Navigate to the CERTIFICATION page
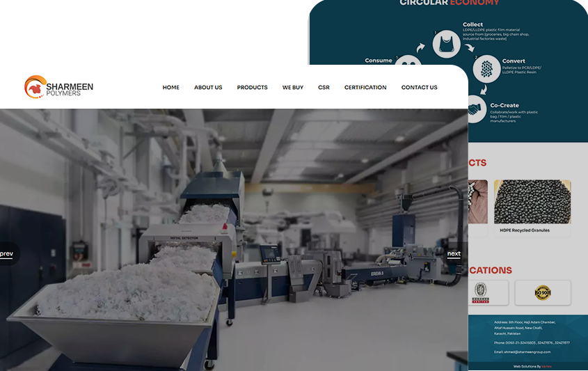The width and height of the screenshot is (588, 371). (365, 88)
